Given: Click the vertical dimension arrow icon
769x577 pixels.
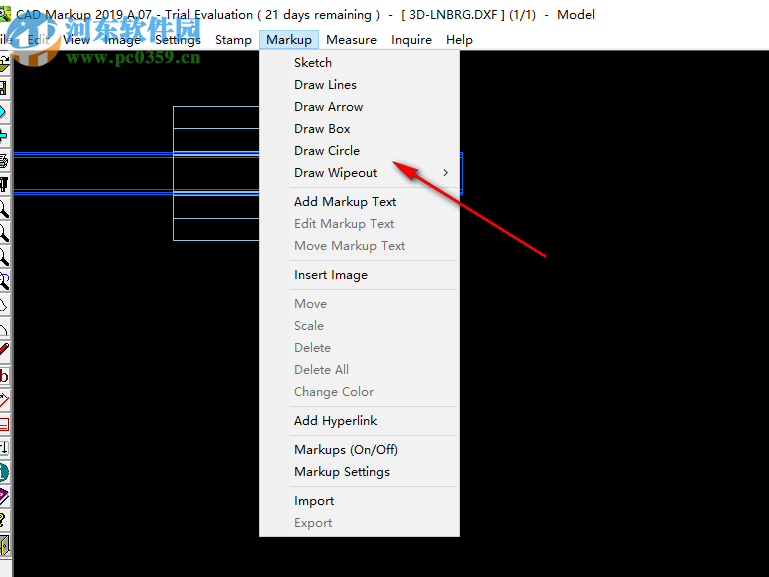Looking at the screenshot, I should pyautogui.click(x=4, y=448).
